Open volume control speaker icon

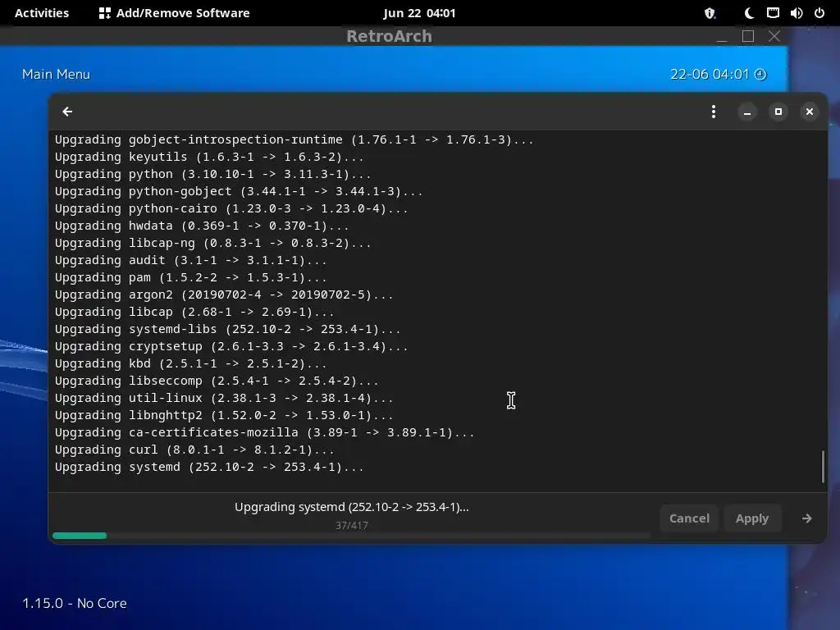797,13
